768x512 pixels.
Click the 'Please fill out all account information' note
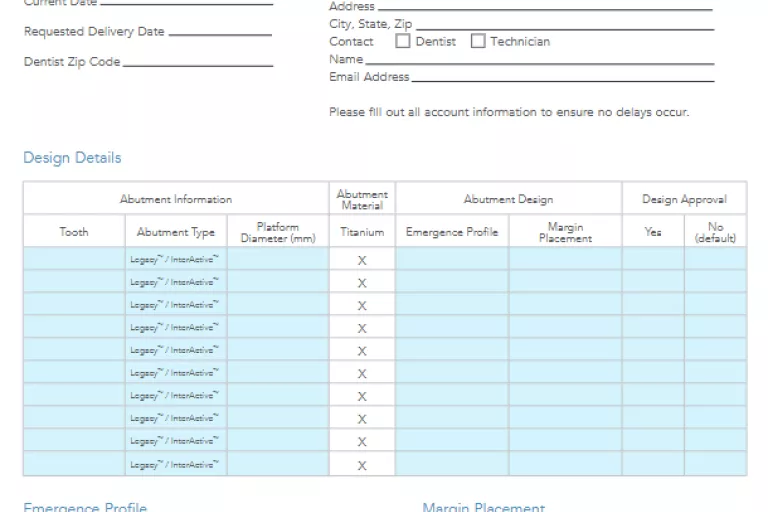click(x=509, y=112)
